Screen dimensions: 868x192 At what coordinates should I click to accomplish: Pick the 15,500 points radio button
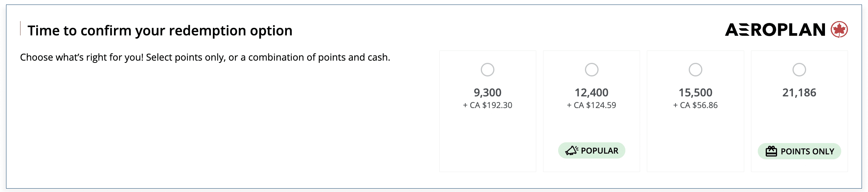[695, 70]
